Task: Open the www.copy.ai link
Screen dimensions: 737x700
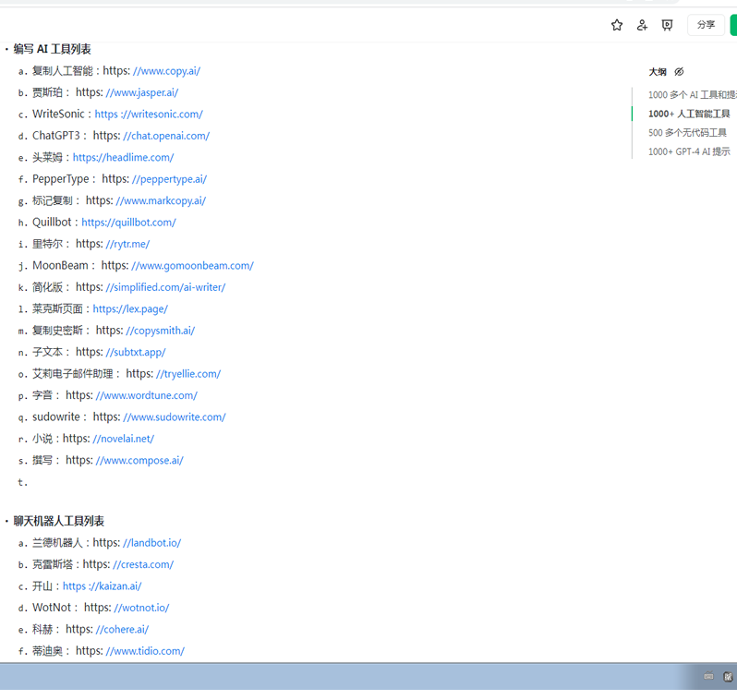Action: (x=167, y=71)
